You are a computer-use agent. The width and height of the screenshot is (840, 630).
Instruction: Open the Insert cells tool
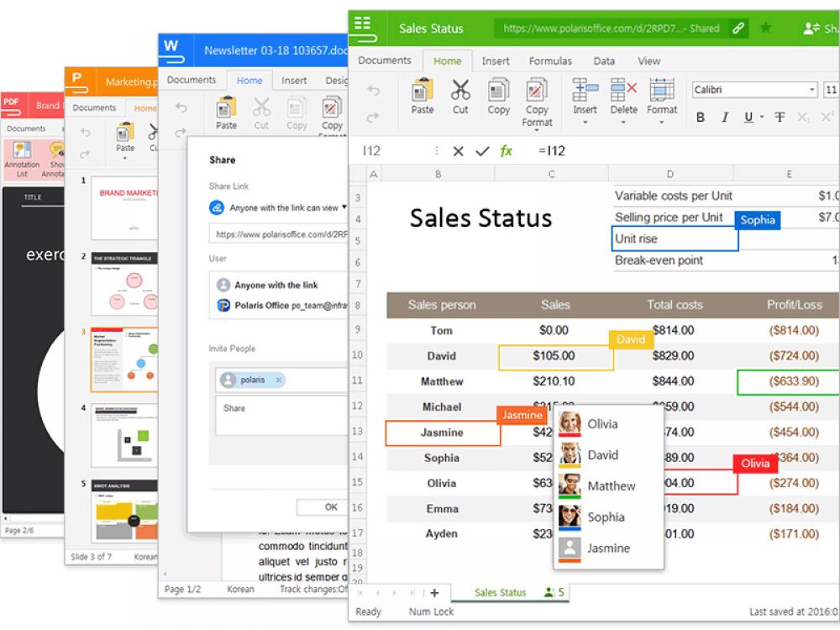[x=584, y=94]
